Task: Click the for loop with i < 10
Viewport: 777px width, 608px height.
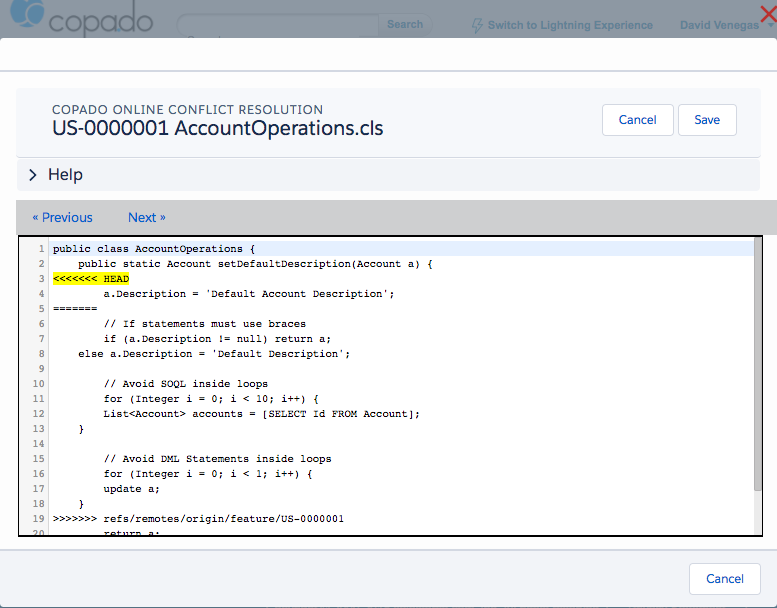Action: click(211, 399)
